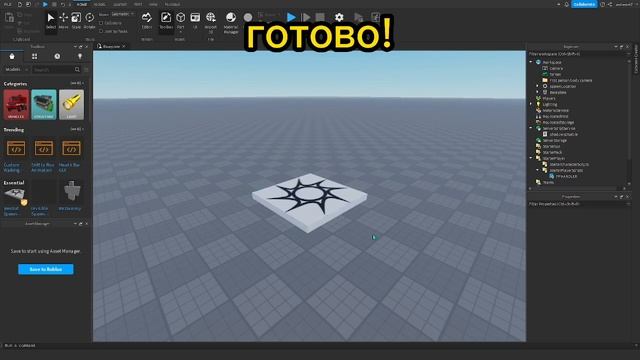Insert a Part from the ribbon
This screenshot has height=360, width=640.
tap(180, 21)
